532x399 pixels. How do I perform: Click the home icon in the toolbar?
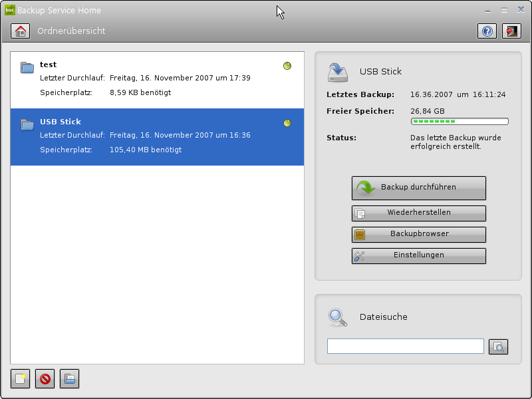coord(21,31)
